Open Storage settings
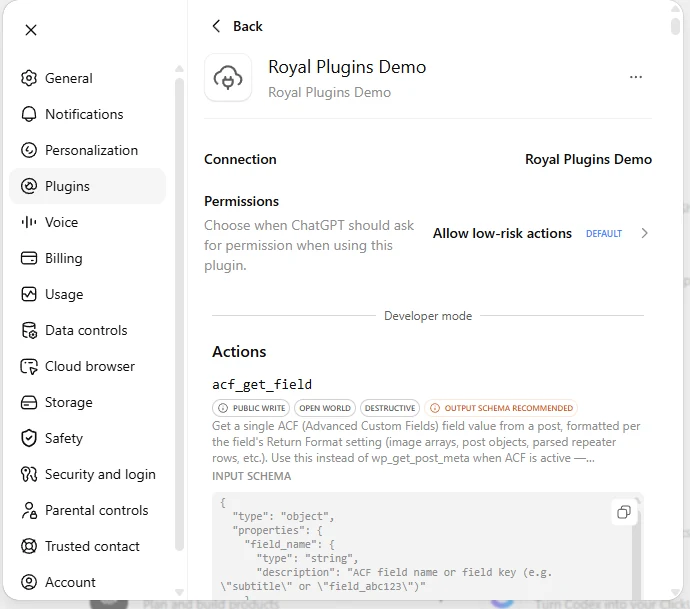 pyautogui.click(x=87, y=402)
